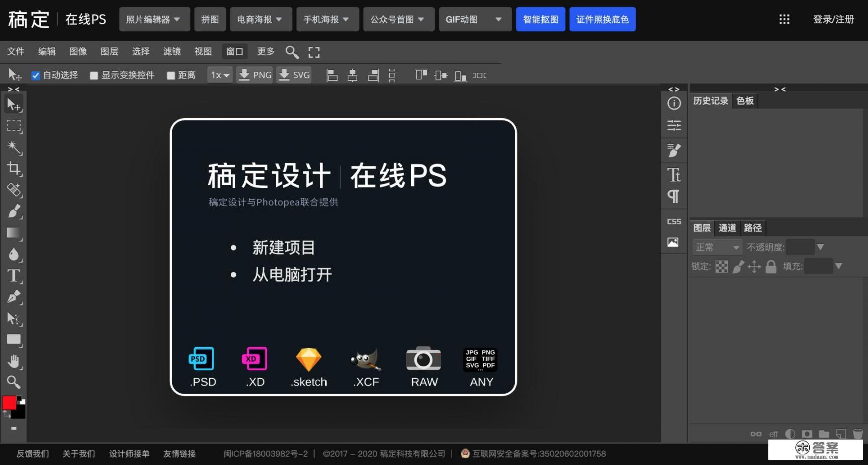Open the 公众号首图 dropdown
Viewport: 868px width, 465px height.
coord(398,19)
